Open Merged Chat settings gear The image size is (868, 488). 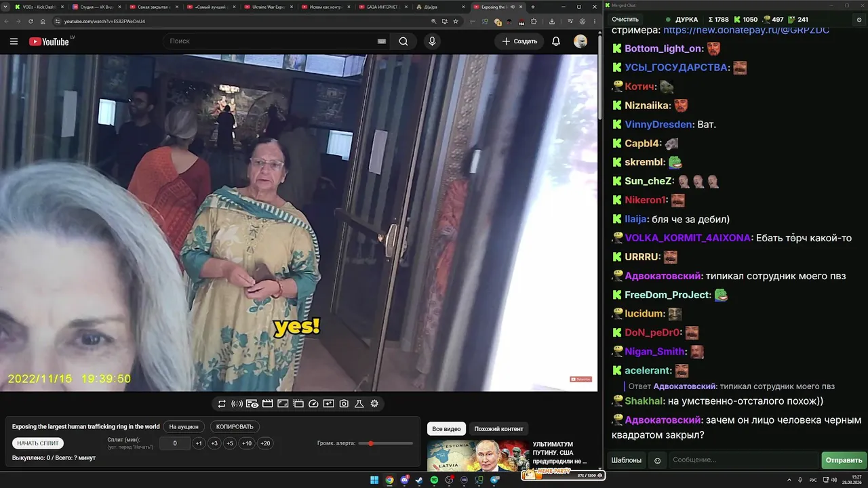coord(859,20)
